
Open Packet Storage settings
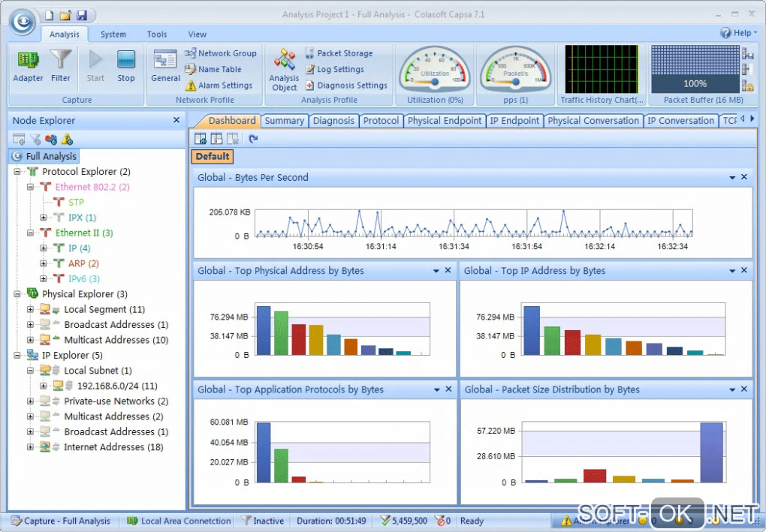click(x=339, y=53)
